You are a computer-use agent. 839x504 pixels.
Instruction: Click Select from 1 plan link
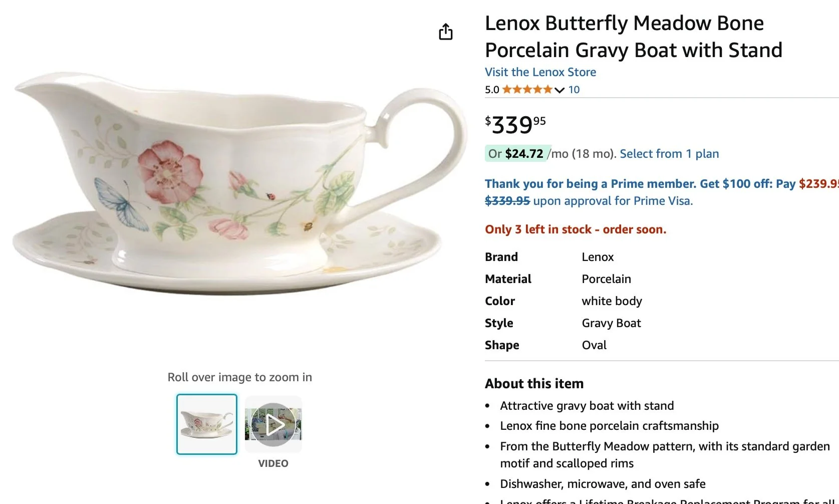tap(669, 154)
